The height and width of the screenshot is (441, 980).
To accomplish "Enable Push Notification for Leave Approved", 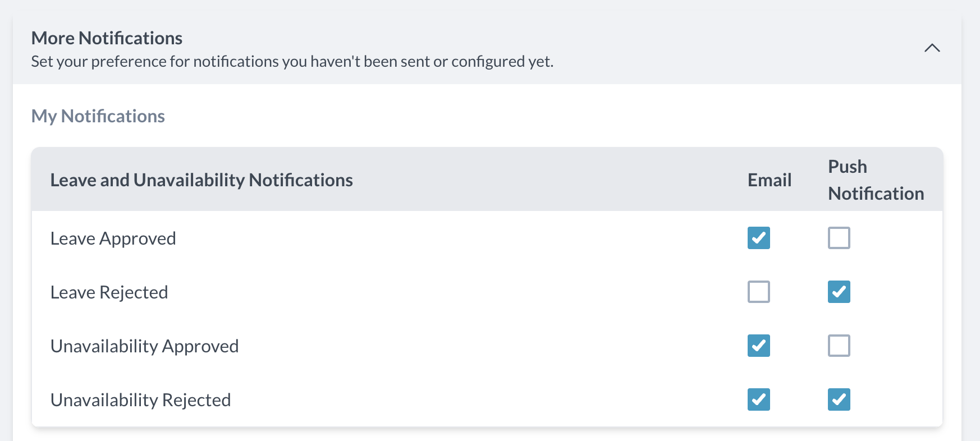I will tap(839, 238).
